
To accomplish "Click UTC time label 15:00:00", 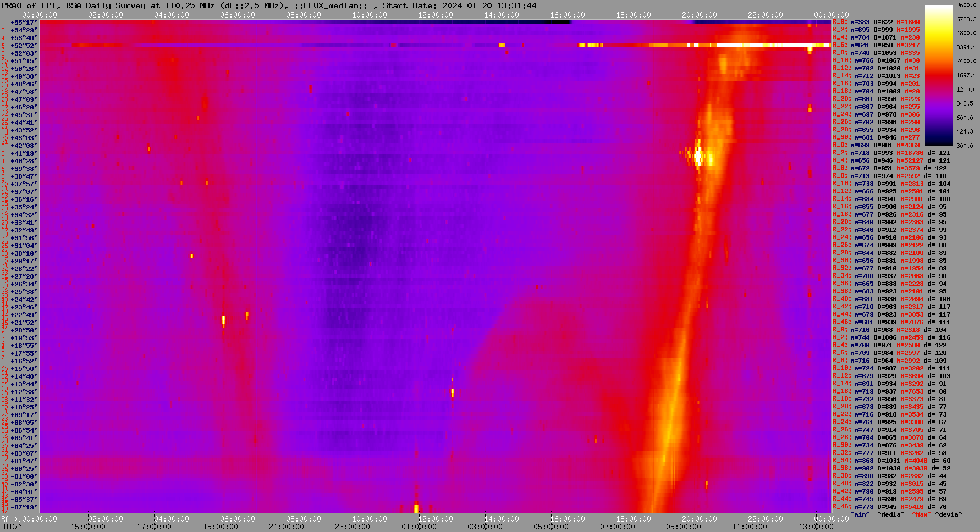I will 88,527.
